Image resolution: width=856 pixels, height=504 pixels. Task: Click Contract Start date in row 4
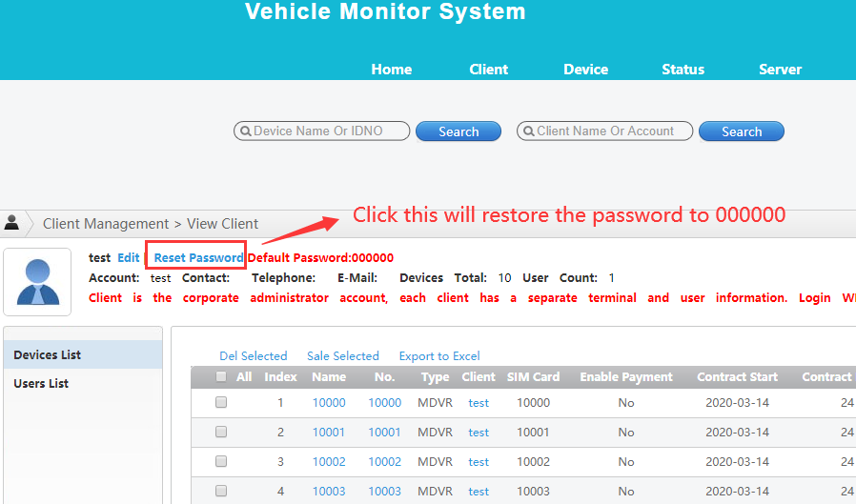click(x=737, y=491)
